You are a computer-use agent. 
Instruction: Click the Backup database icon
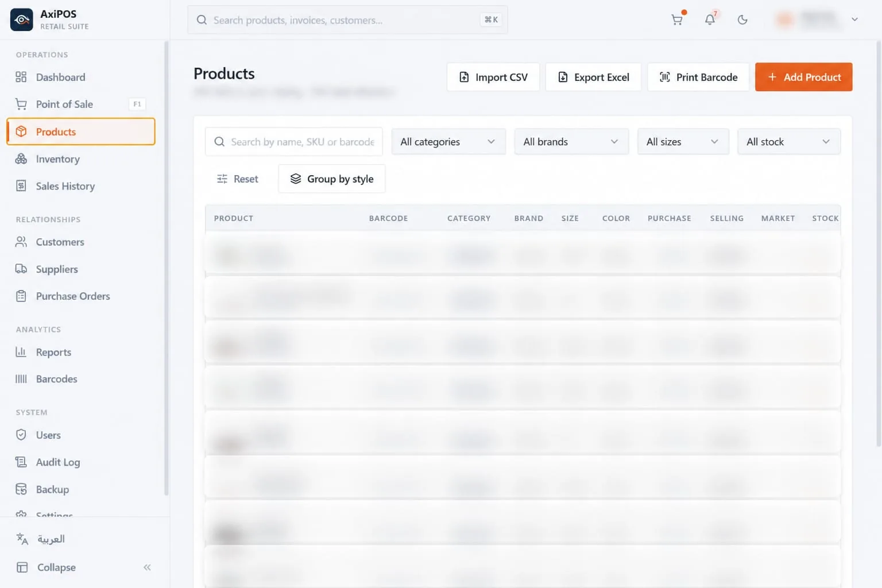click(21, 489)
